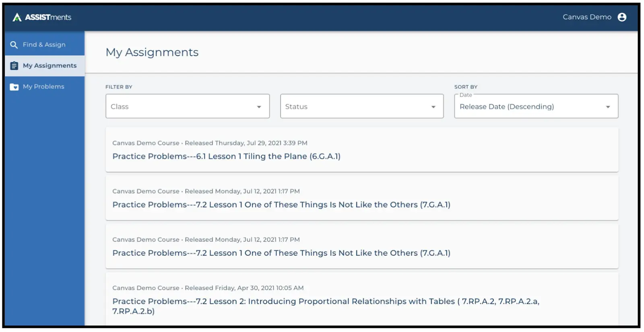Image resolution: width=644 pixels, height=332 pixels.
Task: Click the My Assignments page heading
Action: (x=152, y=52)
